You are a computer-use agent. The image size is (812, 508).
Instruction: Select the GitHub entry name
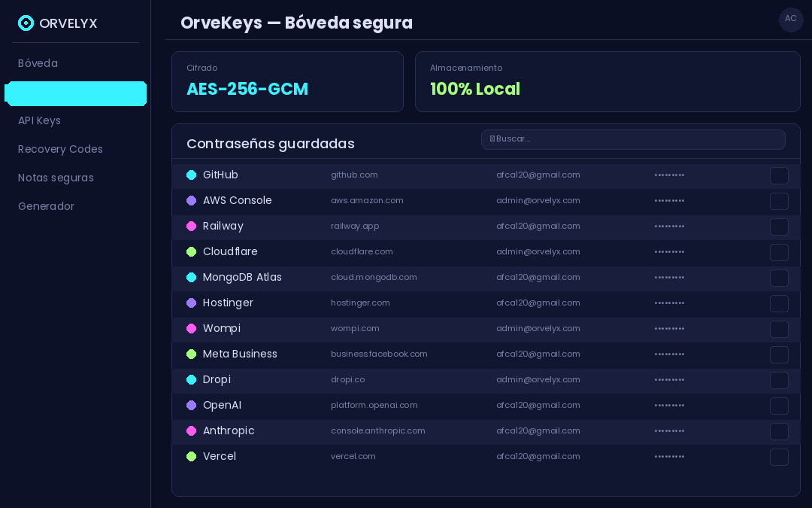(220, 175)
